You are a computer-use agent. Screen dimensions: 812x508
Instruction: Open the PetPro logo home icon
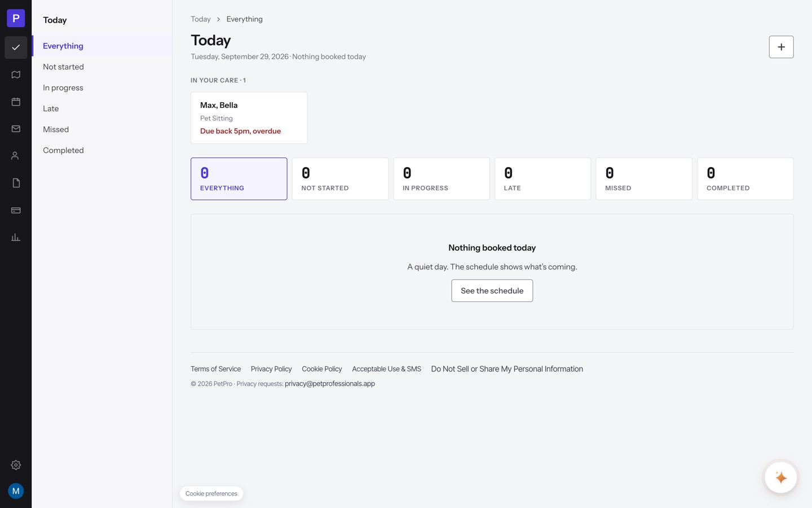16,18
